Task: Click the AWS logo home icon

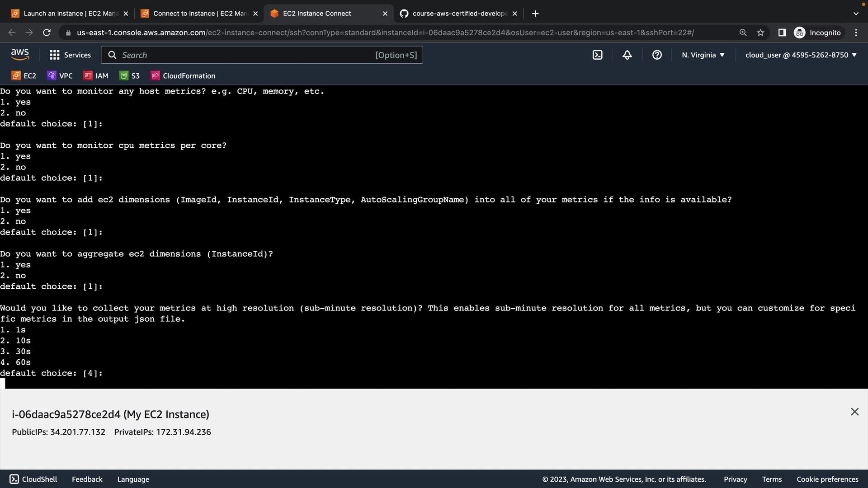Action: (20, 55)
